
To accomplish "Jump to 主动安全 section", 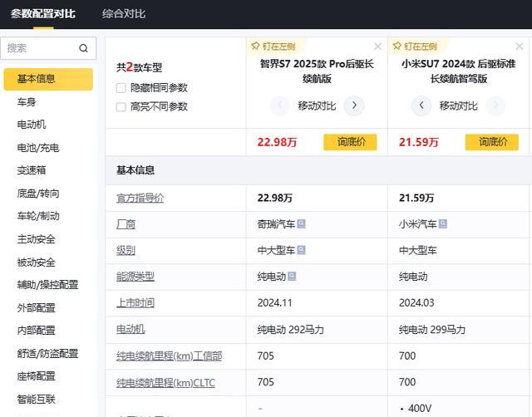I will (36, 239).
